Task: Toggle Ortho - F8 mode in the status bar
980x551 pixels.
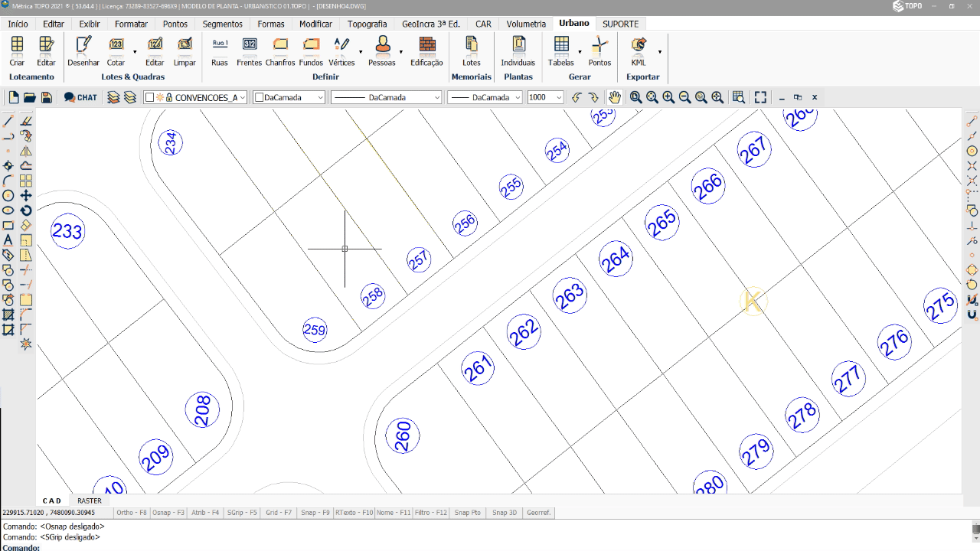Action: click(132, 513)
